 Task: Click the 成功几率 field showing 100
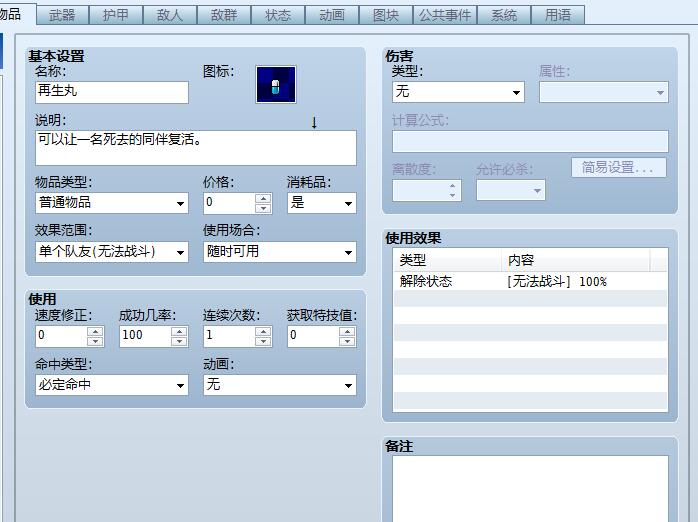pos(145,336)
